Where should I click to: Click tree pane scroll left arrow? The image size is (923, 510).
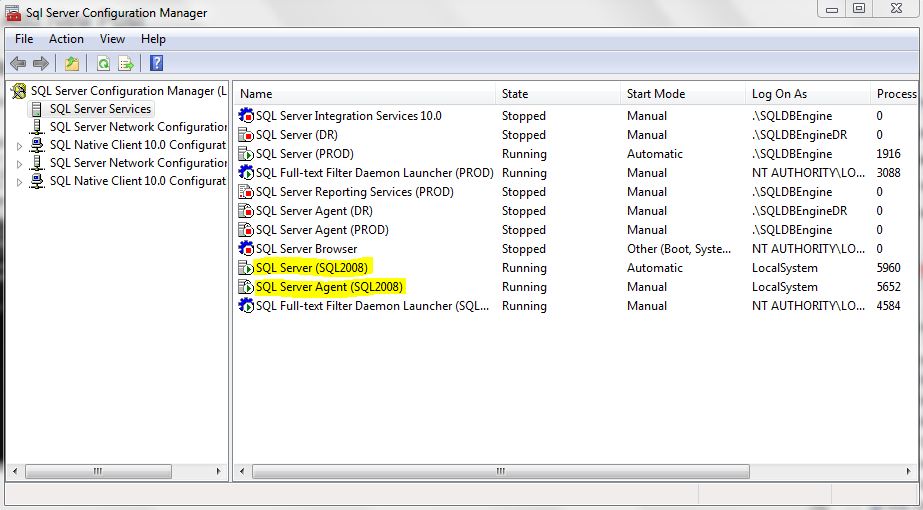pyautogui.click(x=15, y=471)
